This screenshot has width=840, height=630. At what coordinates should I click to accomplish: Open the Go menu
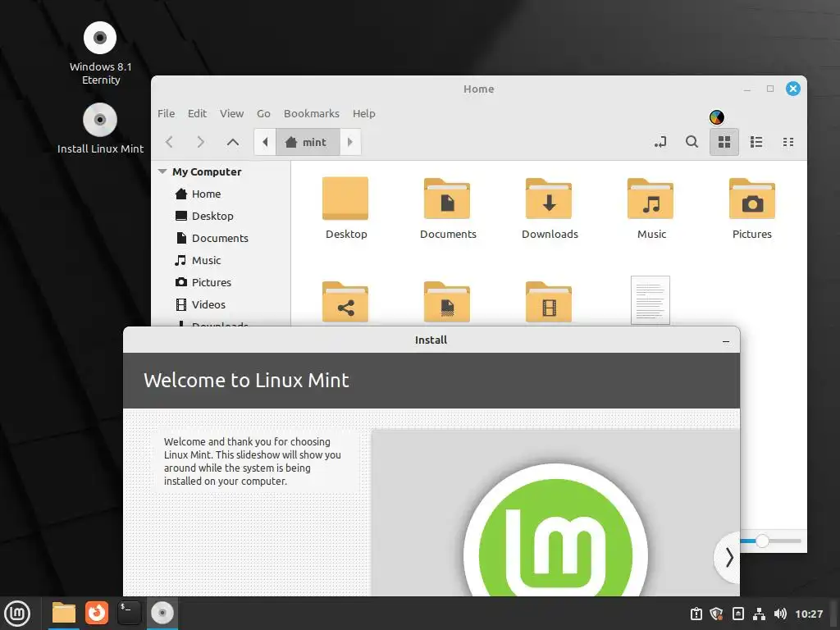[263, 113]
